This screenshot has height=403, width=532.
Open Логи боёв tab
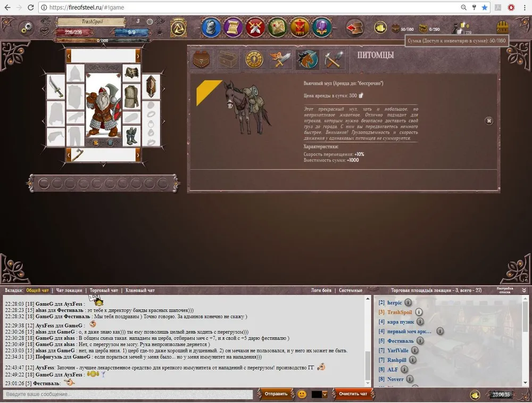click(x=321, y=290)
